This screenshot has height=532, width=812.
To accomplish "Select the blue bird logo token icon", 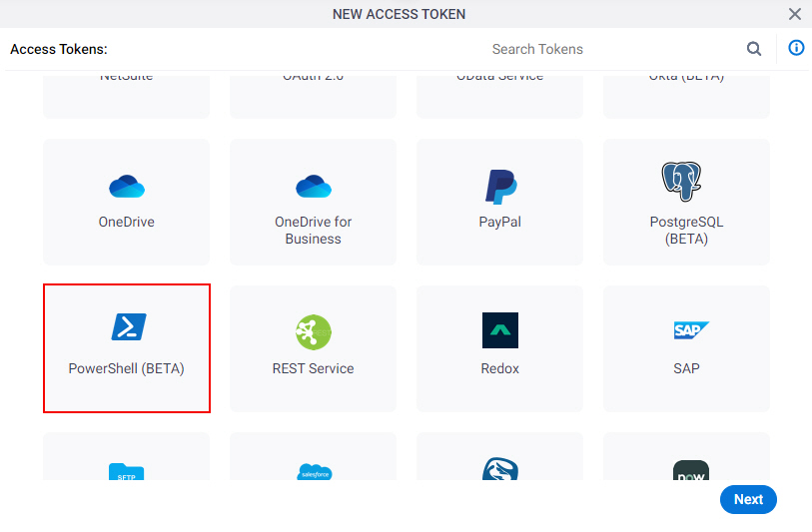I will 500,468.
